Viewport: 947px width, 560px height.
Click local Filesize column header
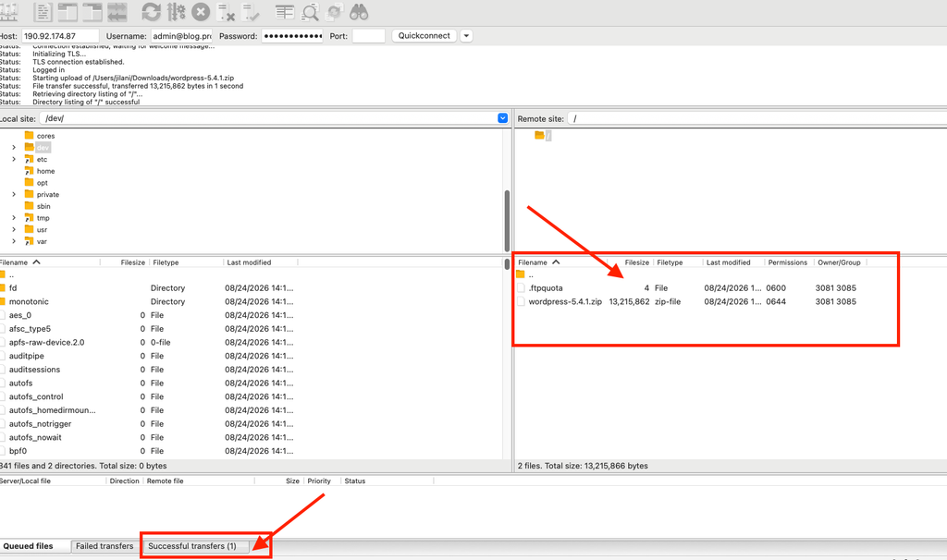click(x=125, y=262)
